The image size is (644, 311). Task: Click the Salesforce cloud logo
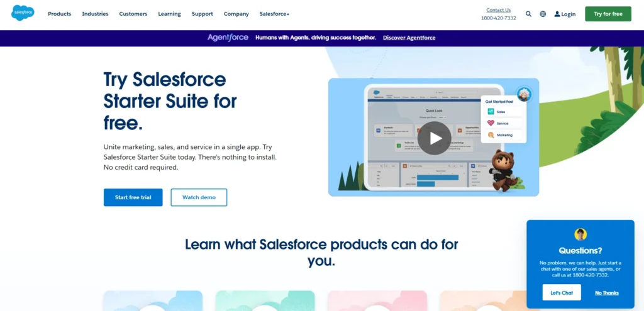pos(23,13)
